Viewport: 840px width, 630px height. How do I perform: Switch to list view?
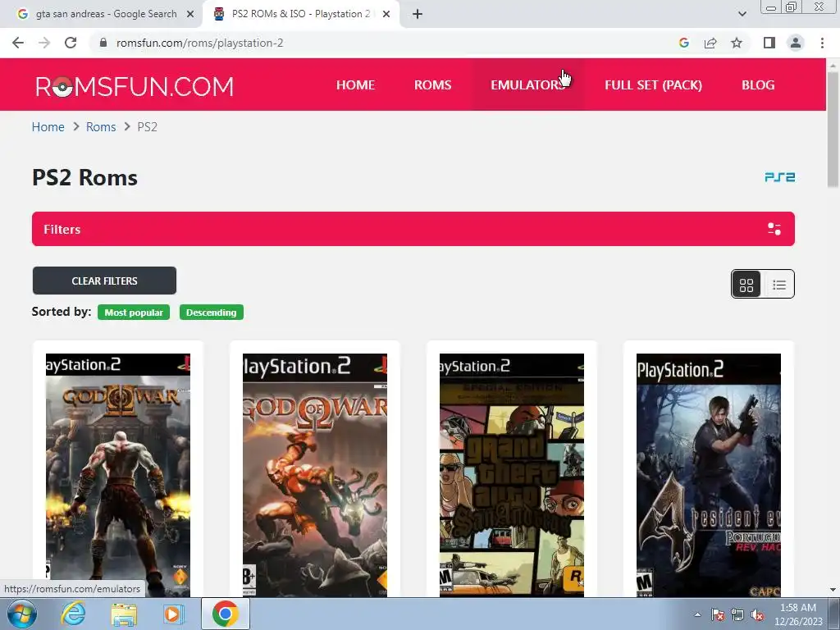779,285
